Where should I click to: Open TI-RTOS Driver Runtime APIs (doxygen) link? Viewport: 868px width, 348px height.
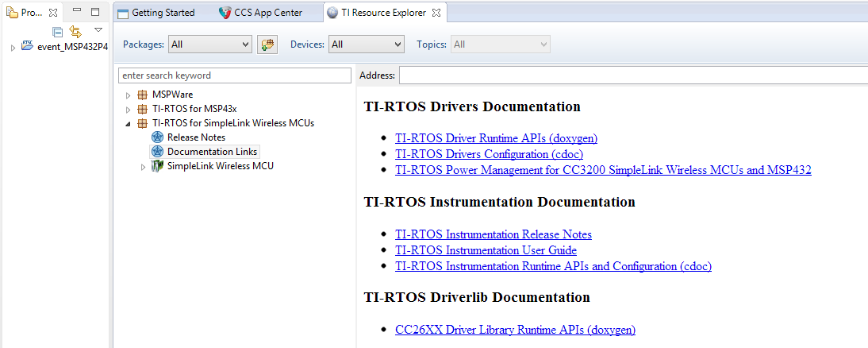(x=496, y=138)
